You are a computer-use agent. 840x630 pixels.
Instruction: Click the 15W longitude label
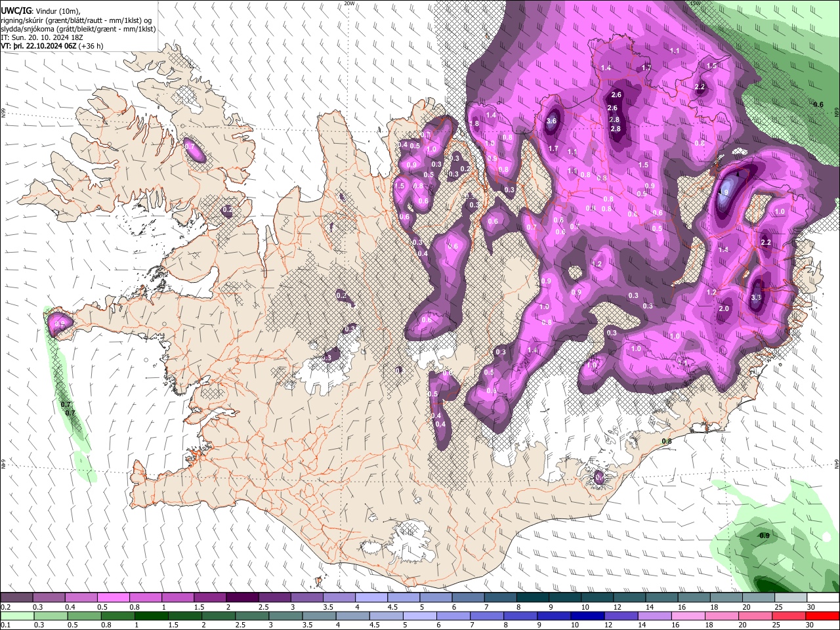(695, 3)
